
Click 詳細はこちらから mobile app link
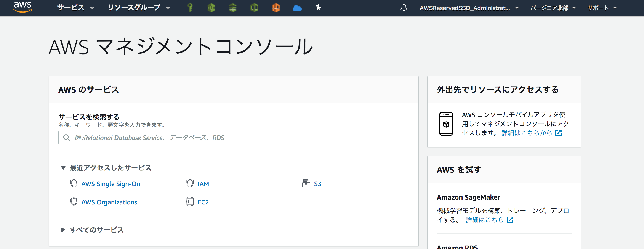click(527, 133)
